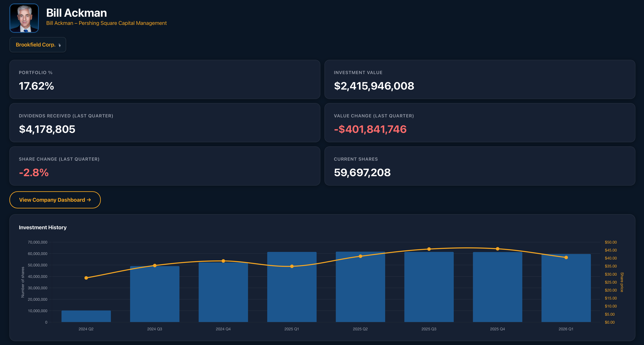Click the 2026 Q1 x-axis label
The height and width of the screenshot is (345, 644).
coord(566,329)
